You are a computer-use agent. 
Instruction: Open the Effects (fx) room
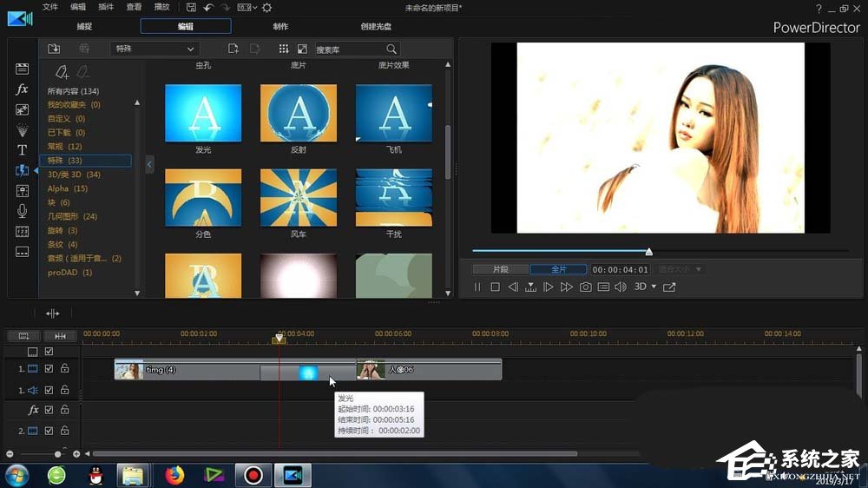[x=23, y=89]
